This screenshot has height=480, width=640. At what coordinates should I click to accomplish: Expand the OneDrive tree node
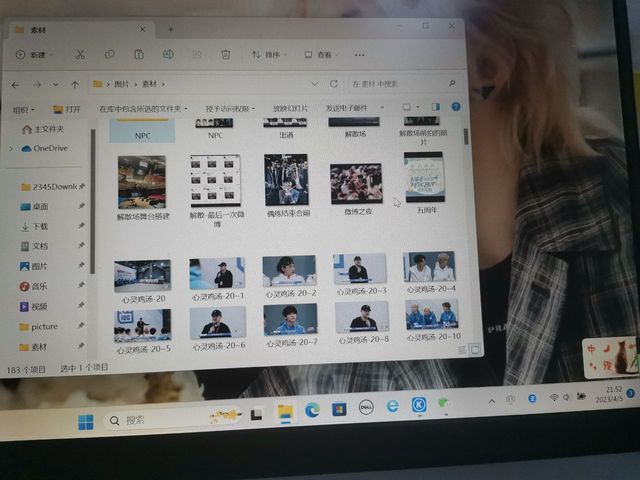pyautogui.click(x=12, y=148)
